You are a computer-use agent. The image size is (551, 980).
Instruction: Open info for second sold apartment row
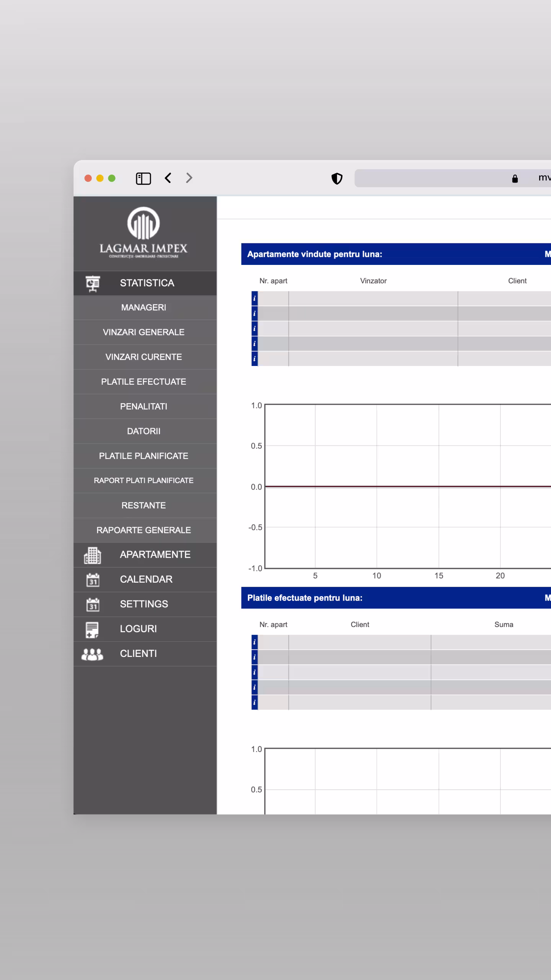[x=254, y=314]
